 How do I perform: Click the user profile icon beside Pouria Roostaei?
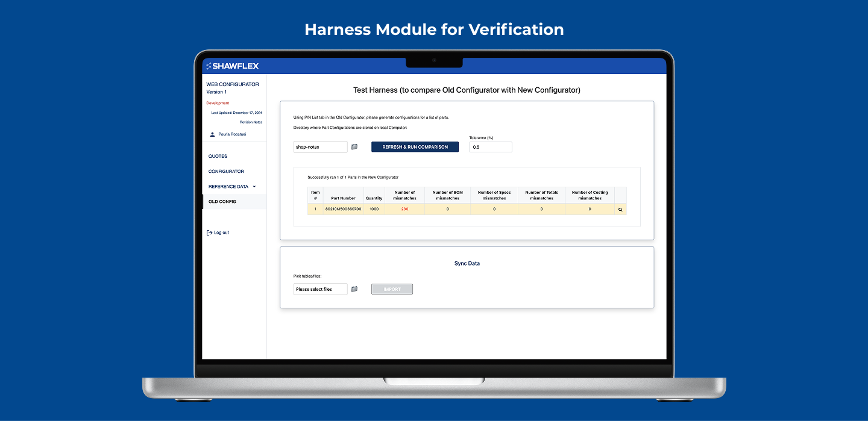coord(212,134)
